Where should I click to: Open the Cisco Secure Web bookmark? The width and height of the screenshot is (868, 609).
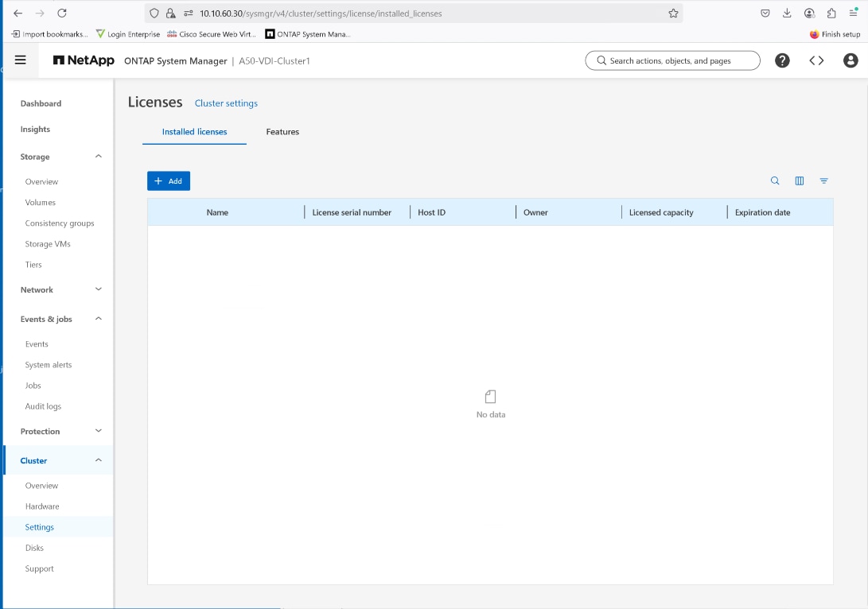click(211, 34)
